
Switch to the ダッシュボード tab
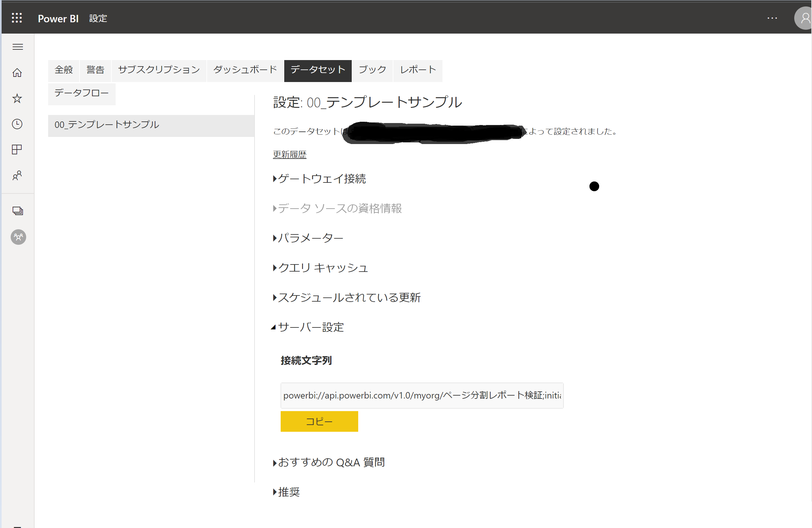point(245,70)
